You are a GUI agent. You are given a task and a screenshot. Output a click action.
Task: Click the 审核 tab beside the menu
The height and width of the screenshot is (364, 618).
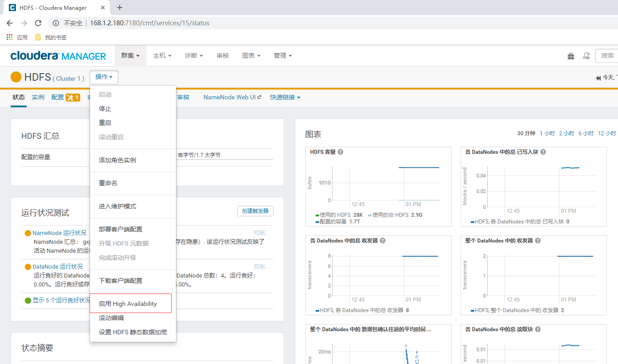(183, 97)
